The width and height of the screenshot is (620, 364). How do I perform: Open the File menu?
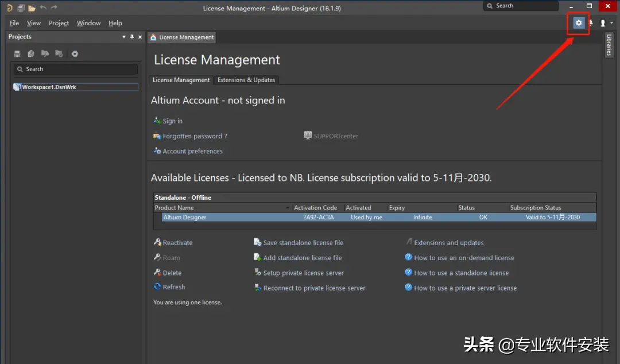coord(14,23)
